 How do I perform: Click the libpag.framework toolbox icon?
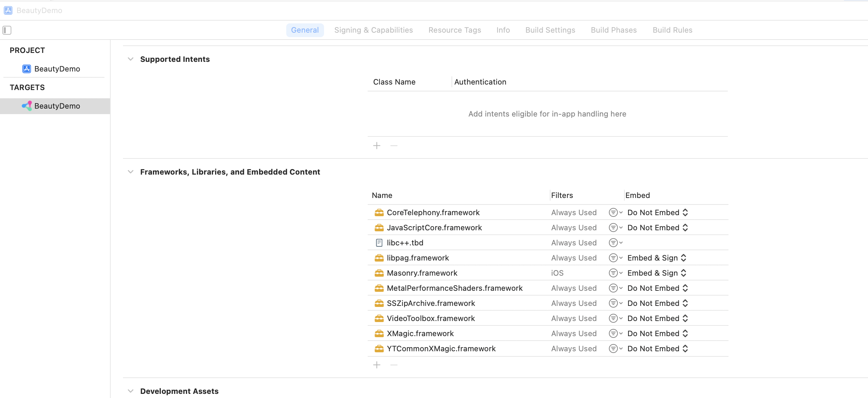(379, 258)
